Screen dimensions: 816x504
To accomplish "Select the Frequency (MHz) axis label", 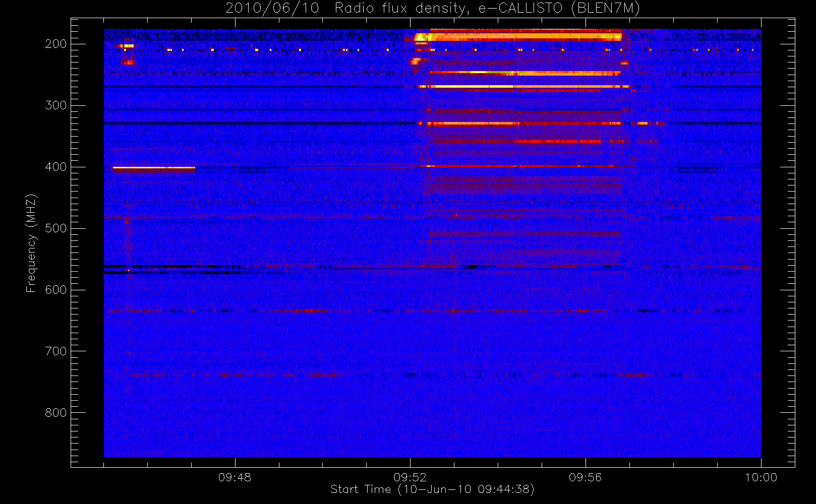I will [x=31, y=243].
